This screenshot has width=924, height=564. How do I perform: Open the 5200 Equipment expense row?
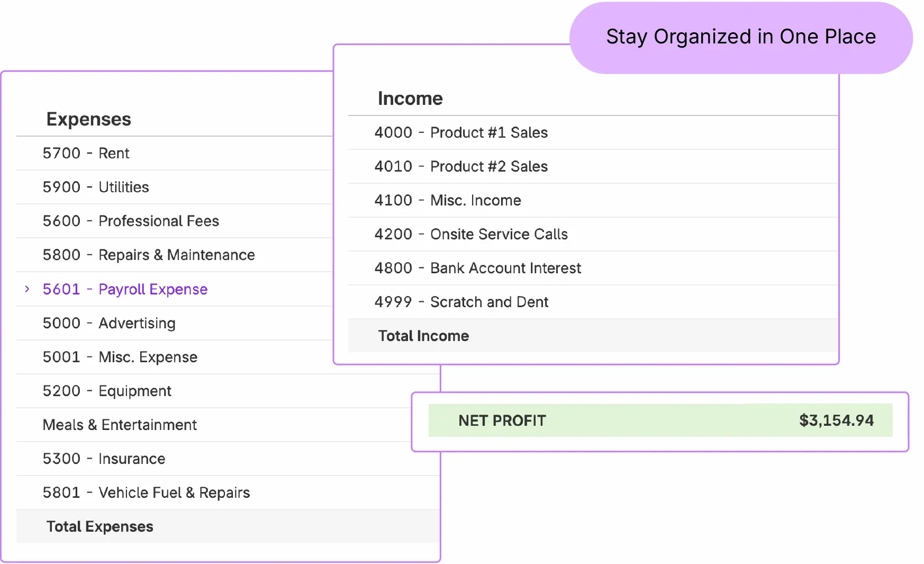point(107,391)
